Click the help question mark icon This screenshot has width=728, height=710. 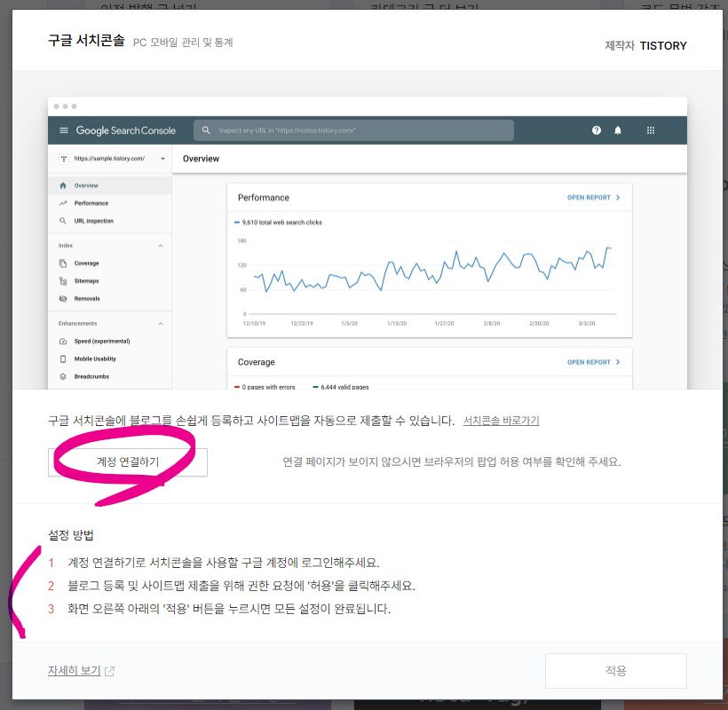point(597,130)
